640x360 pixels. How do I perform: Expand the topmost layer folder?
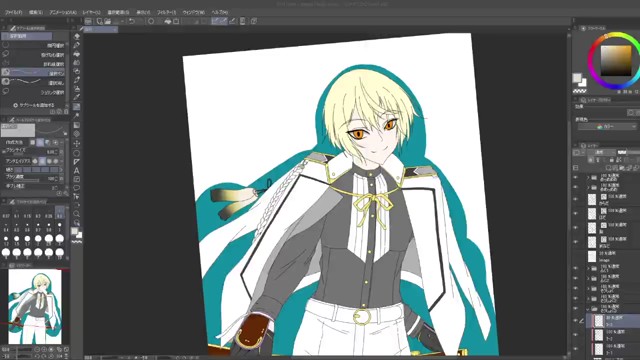pos(588,178)
